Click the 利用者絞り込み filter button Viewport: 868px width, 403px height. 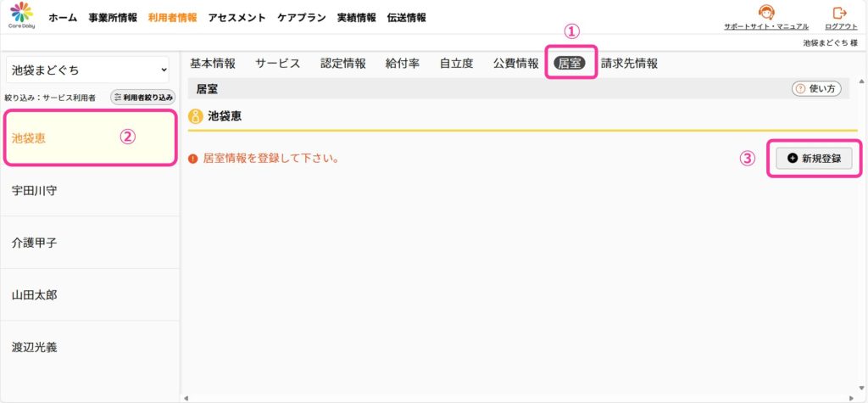(x=142, y=98)
